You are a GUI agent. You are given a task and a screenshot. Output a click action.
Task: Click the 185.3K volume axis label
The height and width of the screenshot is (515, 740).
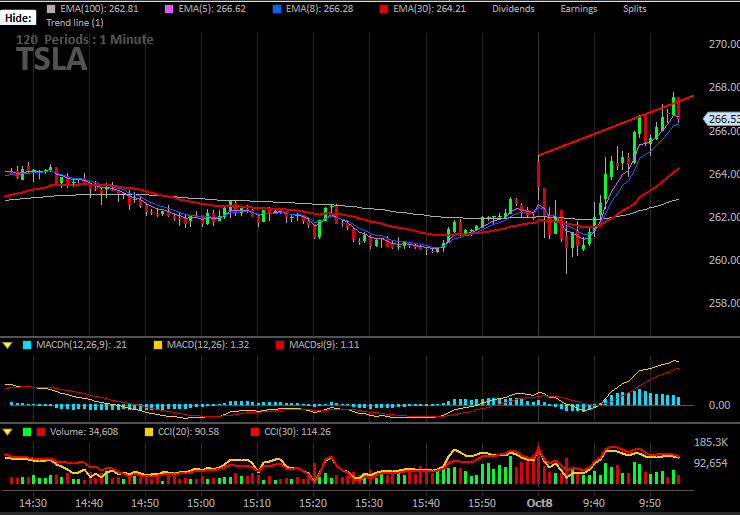tap(711, 442)
